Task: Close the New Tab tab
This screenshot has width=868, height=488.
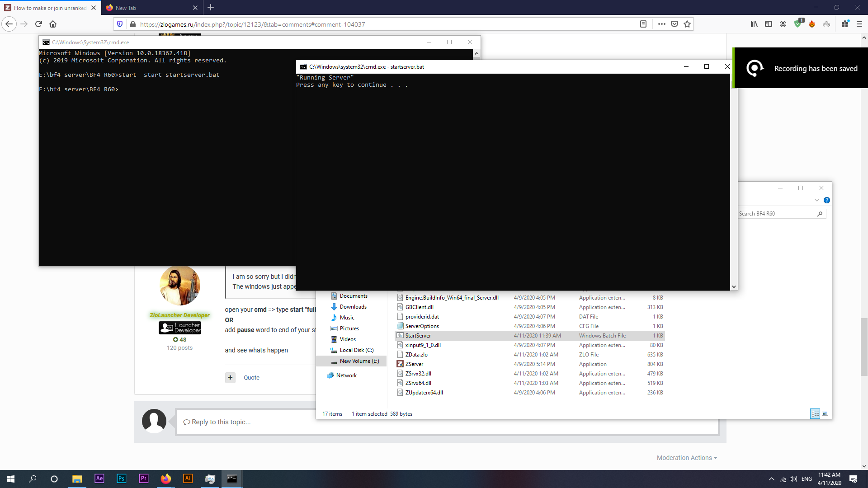Action: [195, 8]
